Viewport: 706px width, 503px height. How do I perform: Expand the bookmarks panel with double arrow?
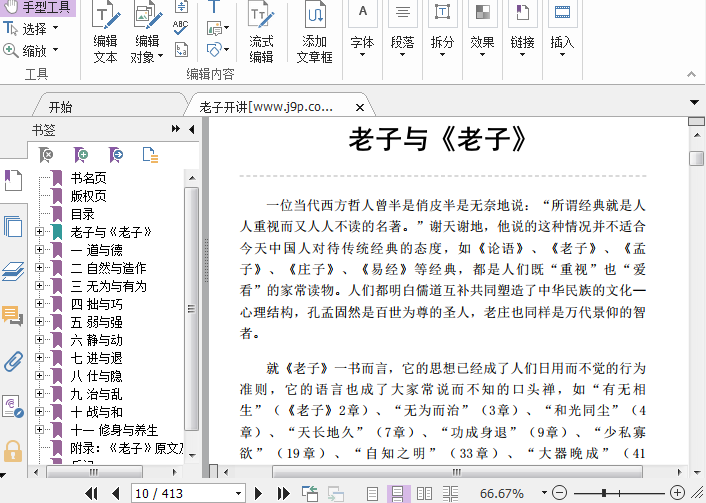click(x=176, y=129)
